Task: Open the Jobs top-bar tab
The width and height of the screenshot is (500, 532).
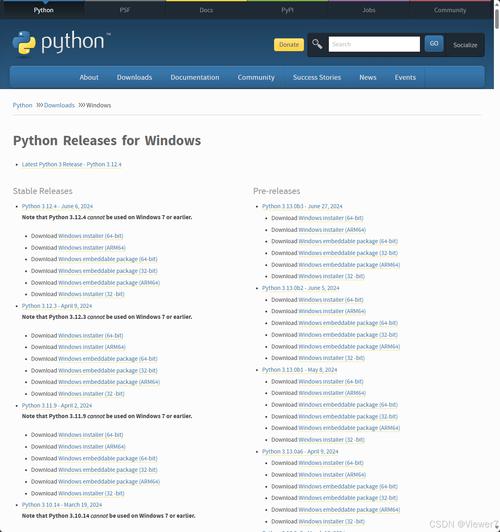Action: coord(369,10)
